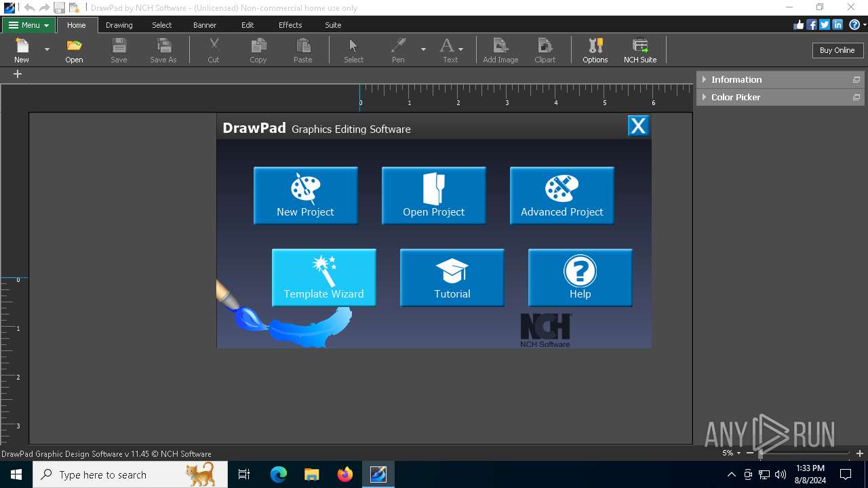868x488 pixels.
Task: Click the thumbs-up Like icon
Action: 799,25
